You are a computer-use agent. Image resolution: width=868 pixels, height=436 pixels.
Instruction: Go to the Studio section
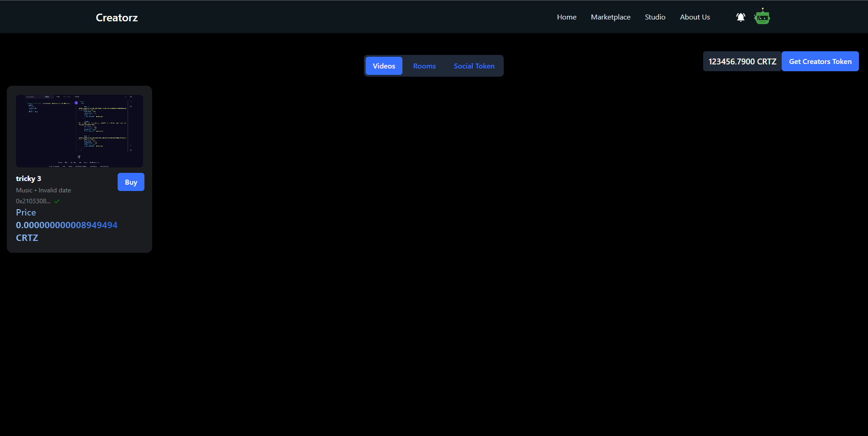coord(655,17)
